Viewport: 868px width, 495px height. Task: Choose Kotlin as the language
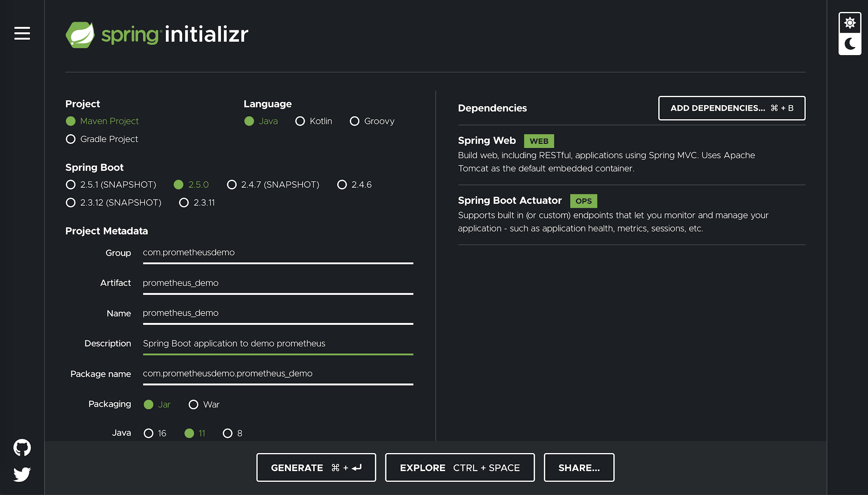pyautogui.click(x=300, y=121)
